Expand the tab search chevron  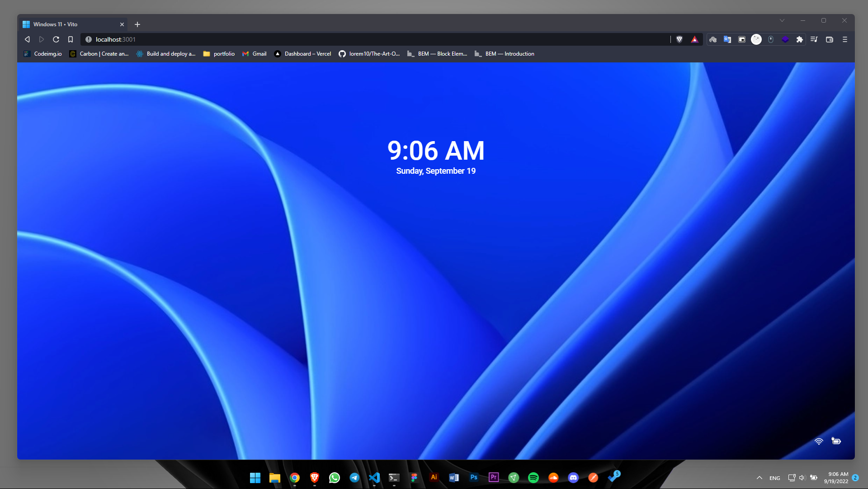(x=782, y=20)
